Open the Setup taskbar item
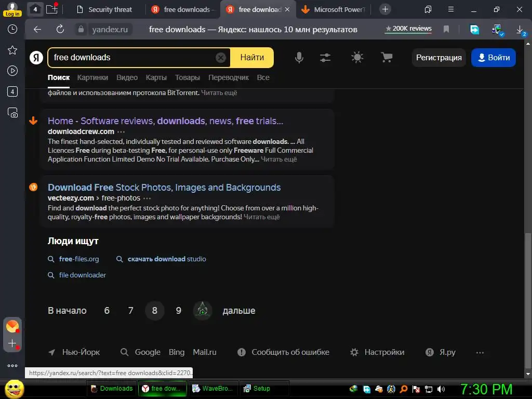The height and width of the screenshot is (399, 532). pyautogui.click(x=264, y=389)
